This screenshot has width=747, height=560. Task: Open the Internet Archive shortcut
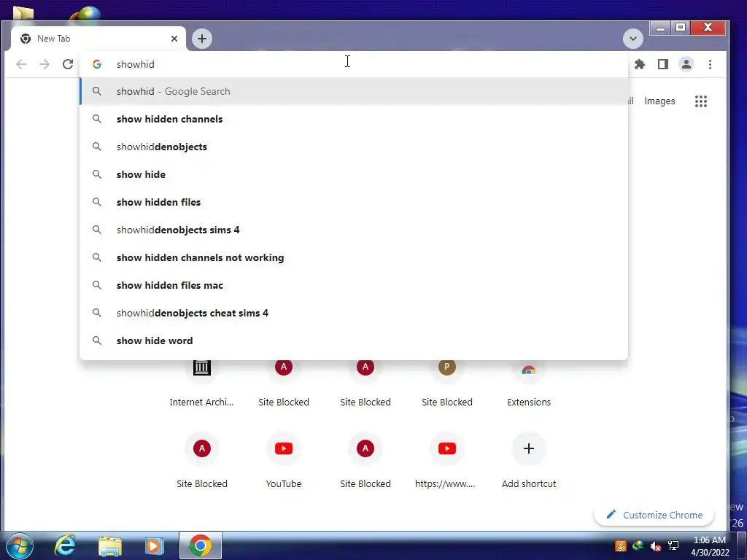coord(201,384)
